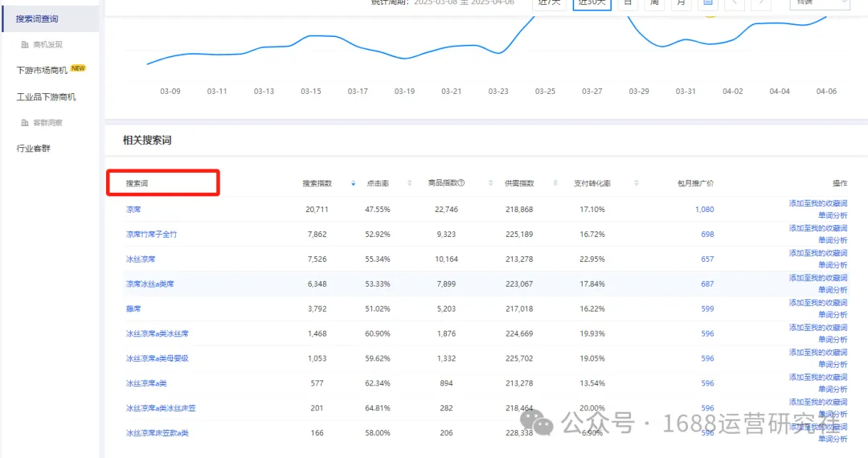868x458 pixels.
Task: Click the 687 monthly promotion price
Action: [x=707, y=284]
